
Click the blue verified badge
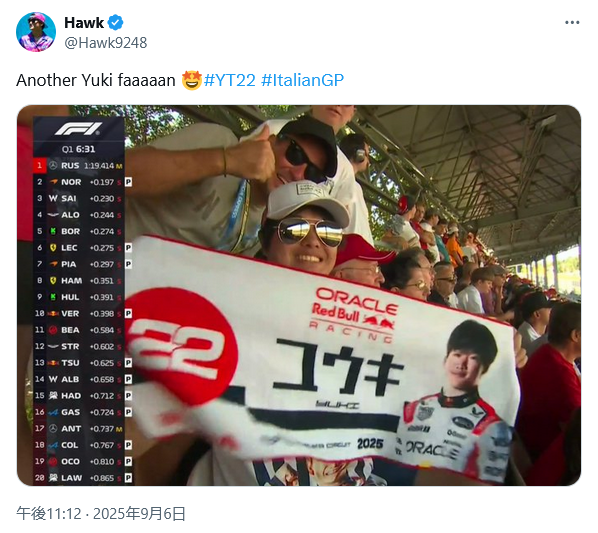pyautogui.click(x=116, y=23)
